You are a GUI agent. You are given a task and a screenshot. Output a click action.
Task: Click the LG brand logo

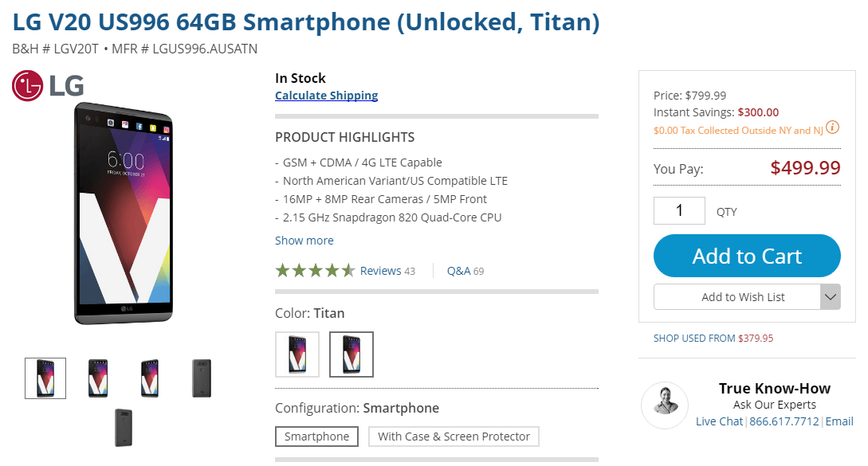point(48,85)
